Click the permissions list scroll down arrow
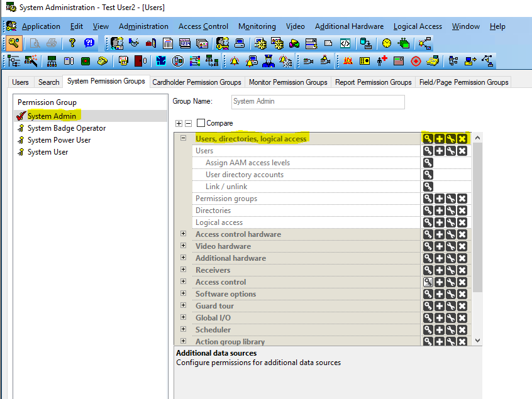Image resolution: width=532 pixels, height=399 pixels. (477, 341)
